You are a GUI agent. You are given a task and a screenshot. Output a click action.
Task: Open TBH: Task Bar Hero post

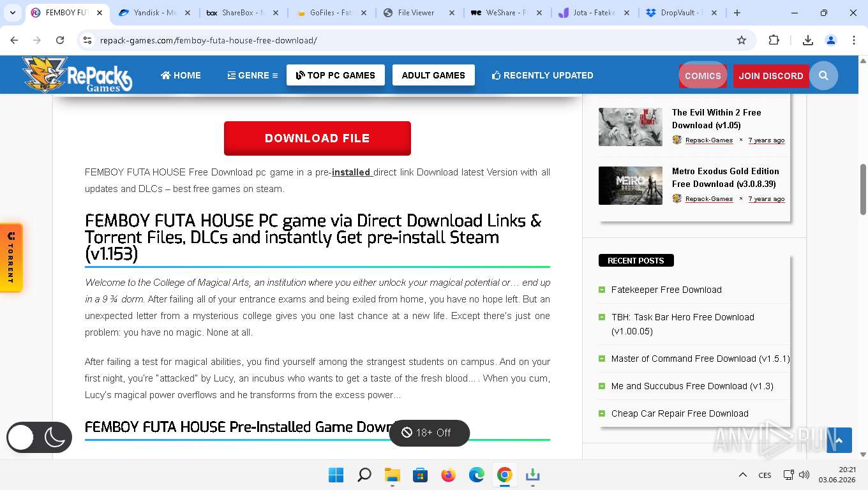coord(683,324)
